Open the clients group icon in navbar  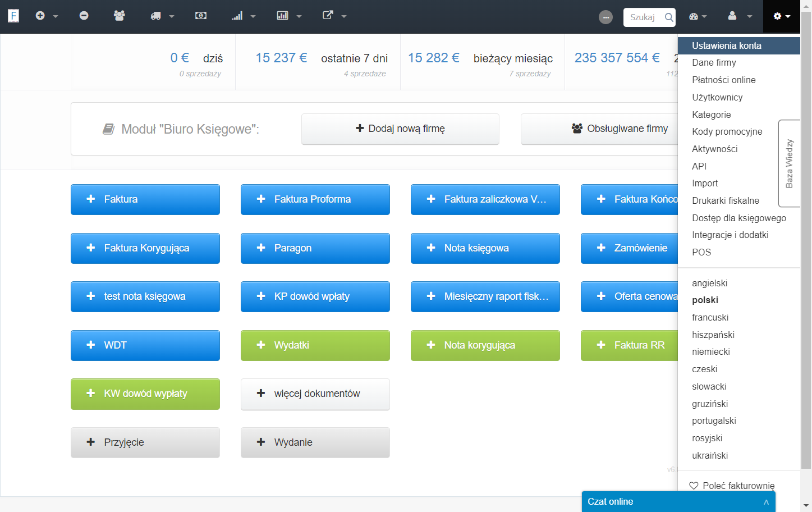[119, 16]
